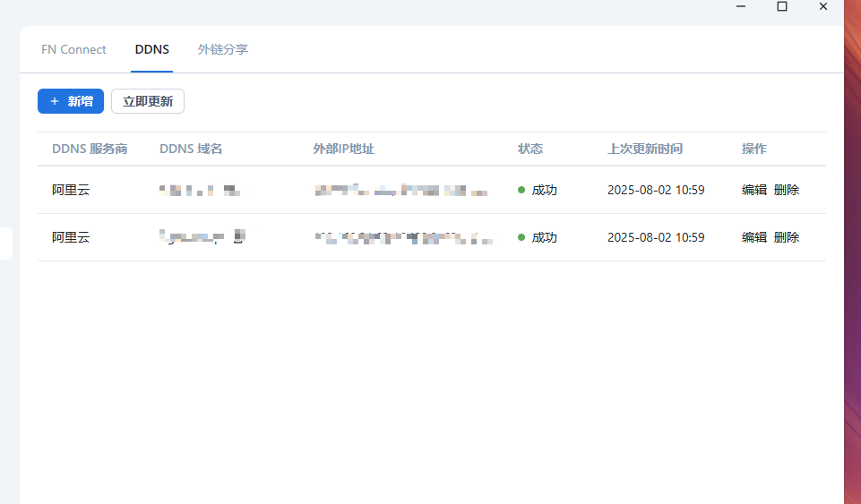This screenshot has width=861, height=504.
Task: Click the blurred external IP in first row
Action: [401, 191]
